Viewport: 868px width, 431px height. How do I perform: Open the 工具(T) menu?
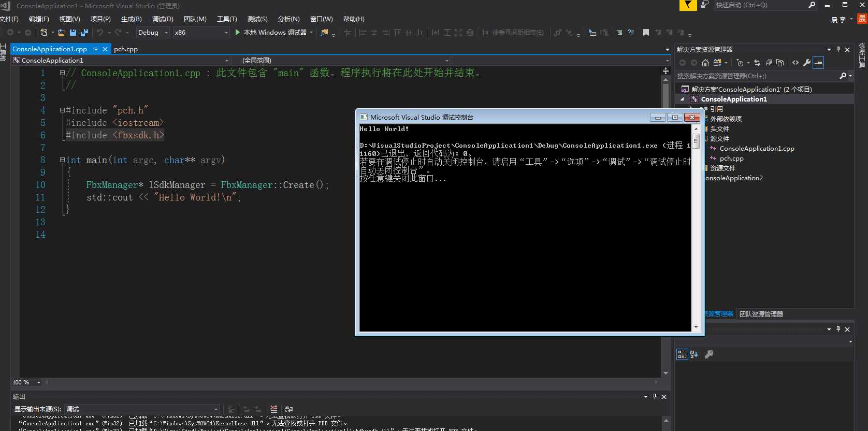pyautogui.click(x=227, y=19)
